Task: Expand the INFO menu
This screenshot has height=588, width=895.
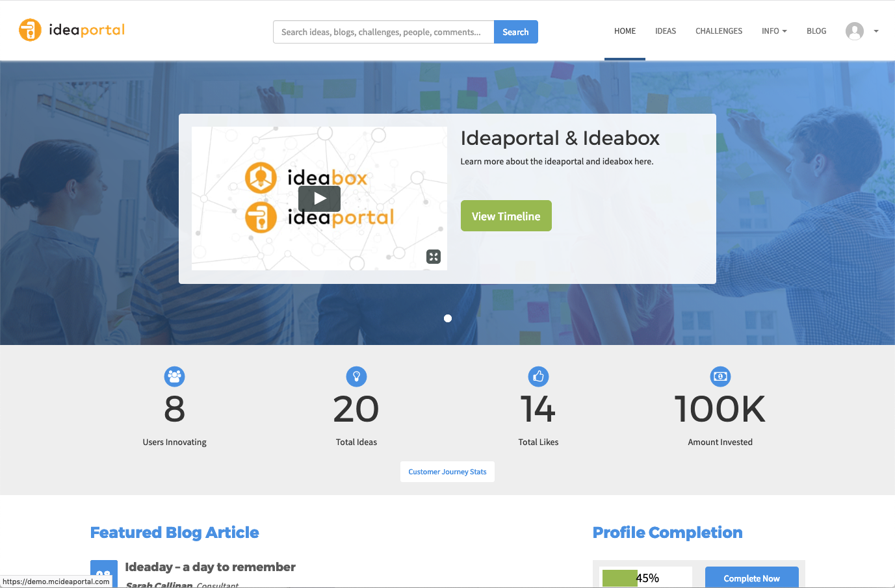Action: (x=774, y=31)
